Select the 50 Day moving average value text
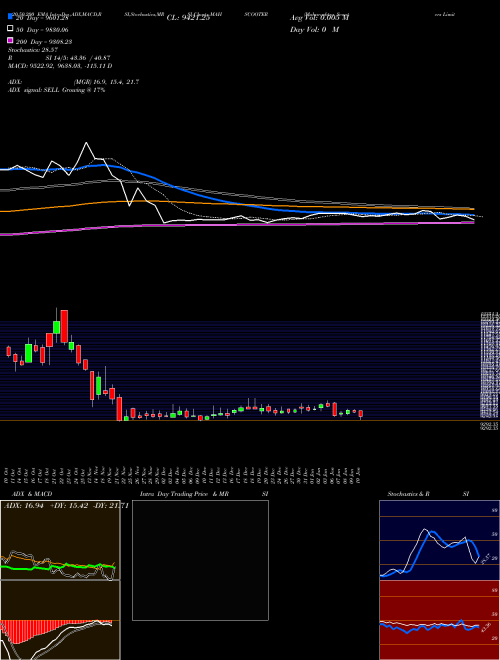Screen dimensions: 500x660 [42, 29]
